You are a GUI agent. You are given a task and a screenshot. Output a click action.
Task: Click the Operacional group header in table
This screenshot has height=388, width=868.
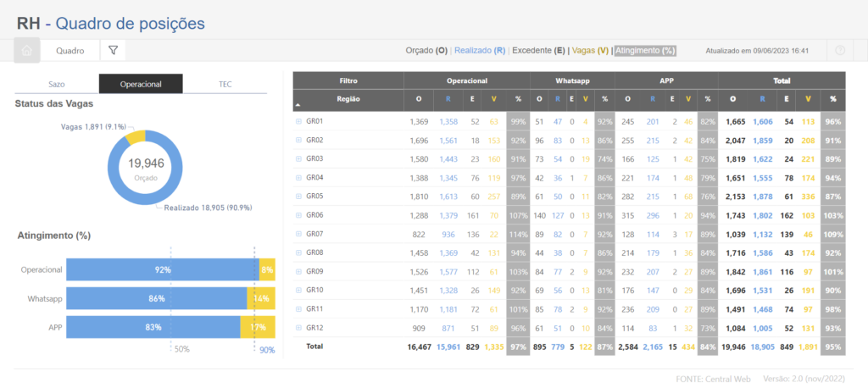(x=467, y=80)
